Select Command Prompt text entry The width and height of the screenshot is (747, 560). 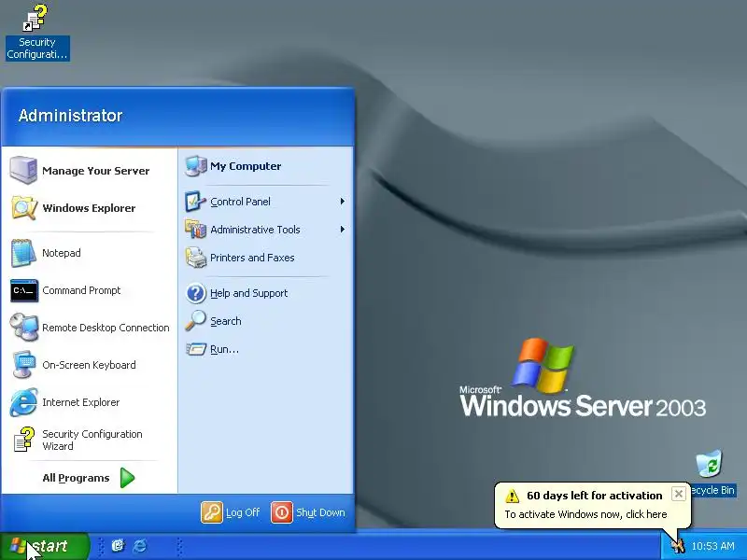point(81,290)
